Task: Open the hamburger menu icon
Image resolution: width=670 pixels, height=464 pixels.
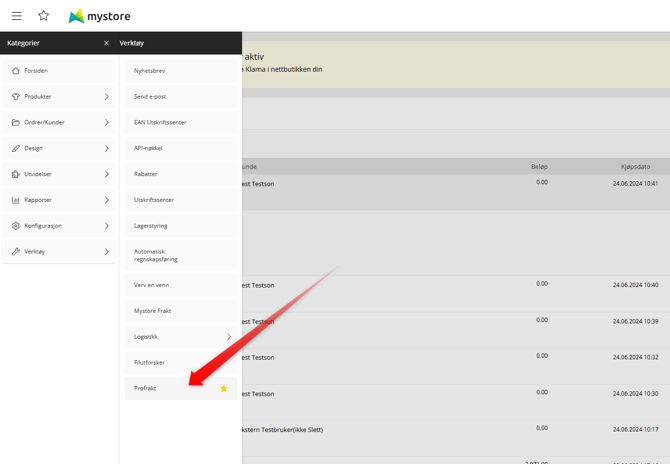Action: (x=17, y=16)
